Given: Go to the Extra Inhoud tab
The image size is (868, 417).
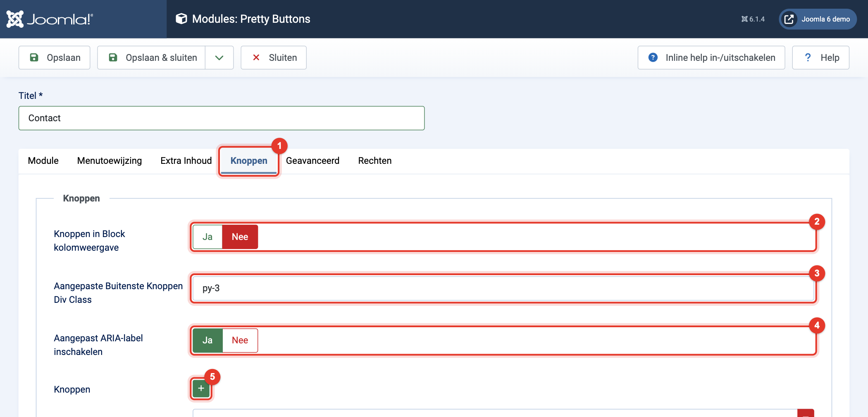Looking at the screenshot, I should click(186, 161).
